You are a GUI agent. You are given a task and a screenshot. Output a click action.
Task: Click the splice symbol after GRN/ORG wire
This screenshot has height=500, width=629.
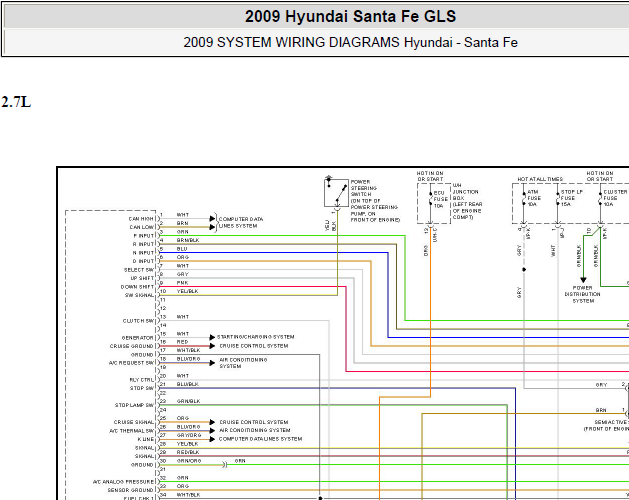coord(225,465)
